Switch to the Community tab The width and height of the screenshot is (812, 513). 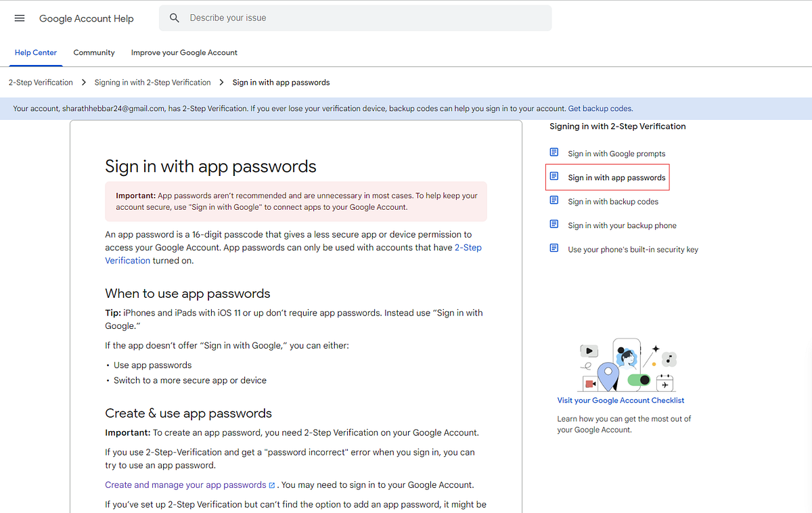(x=93, y=52)
